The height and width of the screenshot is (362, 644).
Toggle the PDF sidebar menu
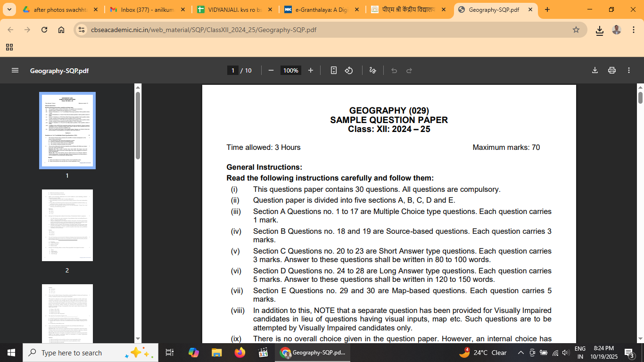(x=15, y=70)
